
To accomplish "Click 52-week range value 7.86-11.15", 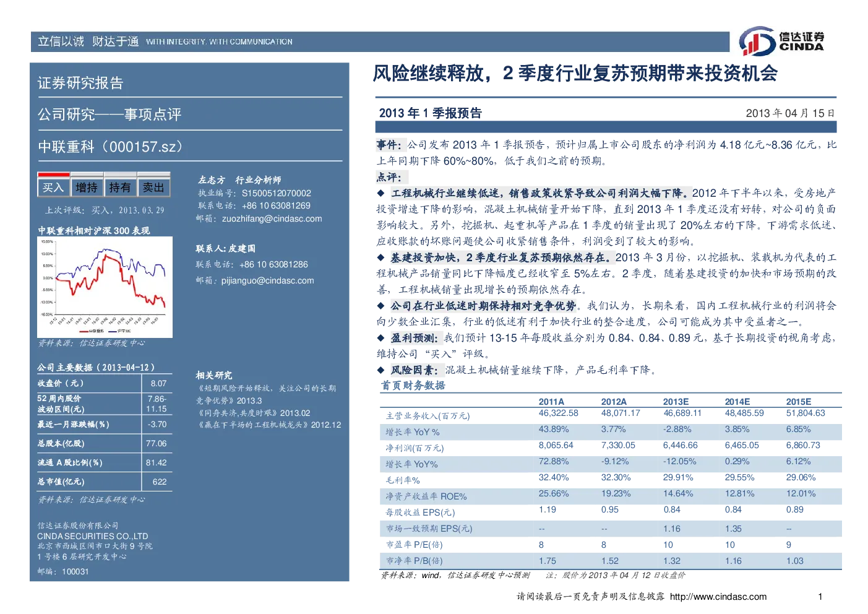I will click(157, 404).
